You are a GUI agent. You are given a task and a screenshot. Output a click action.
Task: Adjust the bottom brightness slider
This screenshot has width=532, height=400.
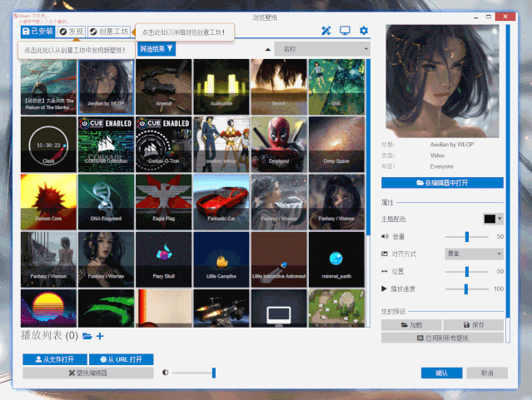pyautogui.click(x=194, y=373)
